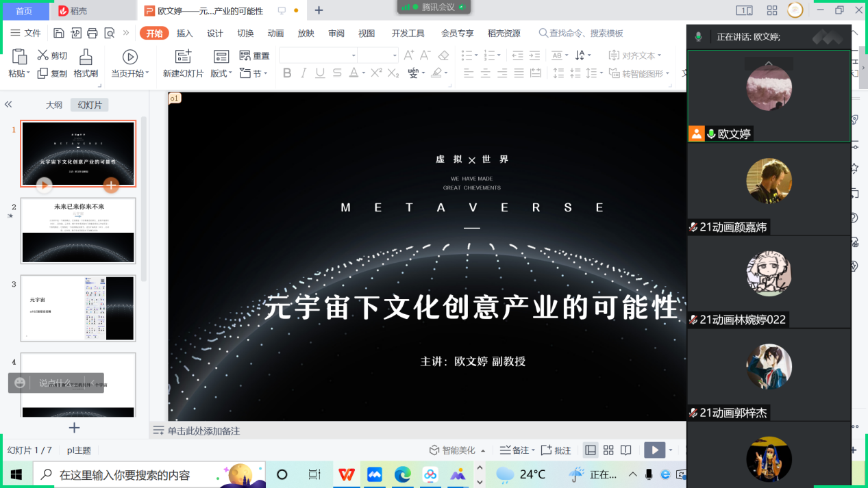868x488 pixels.
Task: Click WPS Office icon in taskbar
Action: [x=347, y=474]
